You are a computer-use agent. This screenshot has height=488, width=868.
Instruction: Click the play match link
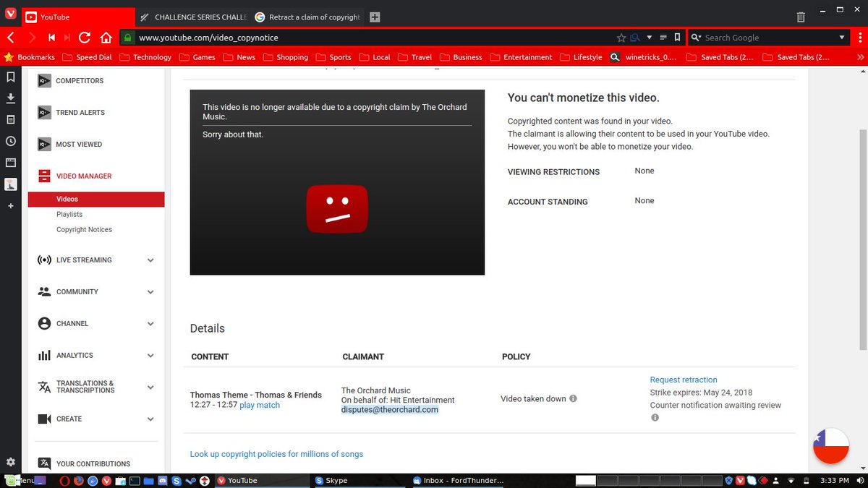(260, 406)
